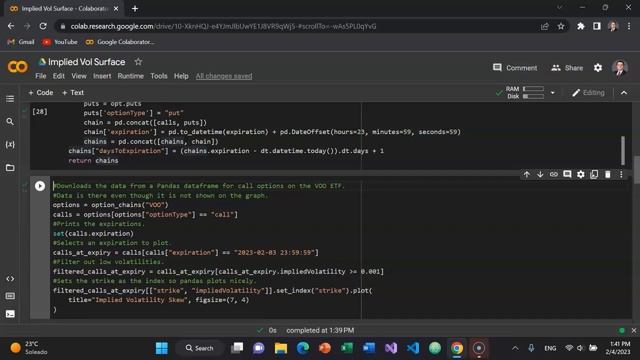Open the terminal panel icon
The height and width of the screenshot is (360, 640).
10,314
